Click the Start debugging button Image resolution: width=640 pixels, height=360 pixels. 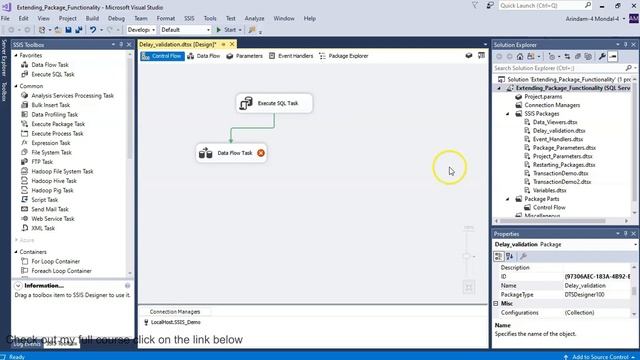click(227, 30)
